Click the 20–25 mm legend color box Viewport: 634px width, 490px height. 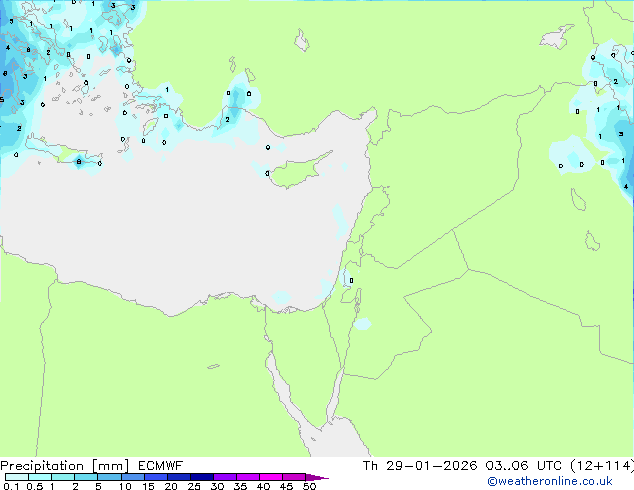click(179, 477)
